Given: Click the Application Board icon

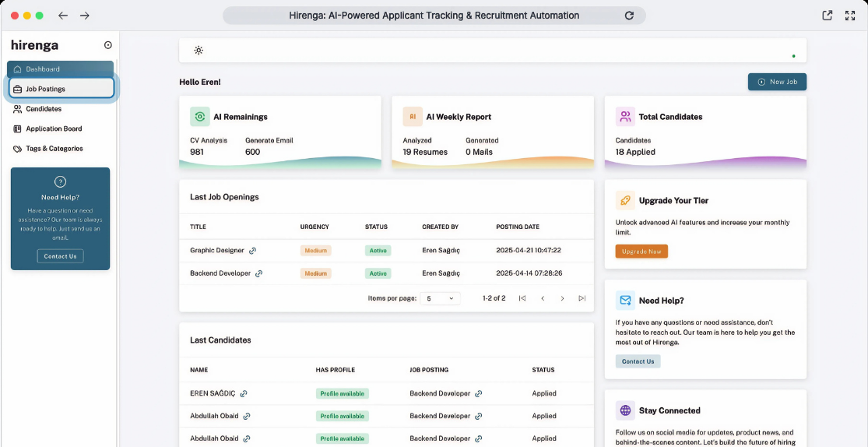Looking at the screenshot, I should click(x=17, y=129).
